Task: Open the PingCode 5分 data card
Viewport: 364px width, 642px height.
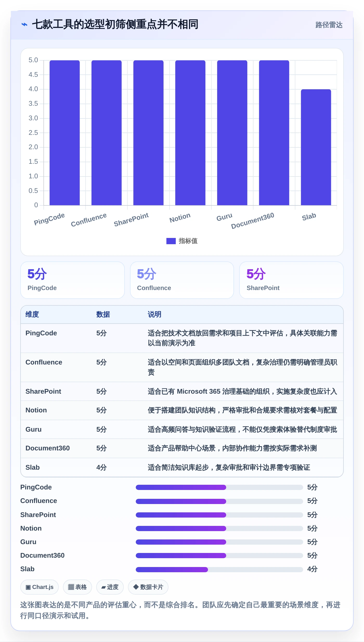Action: pyautogui.click(x=73, y=280)
